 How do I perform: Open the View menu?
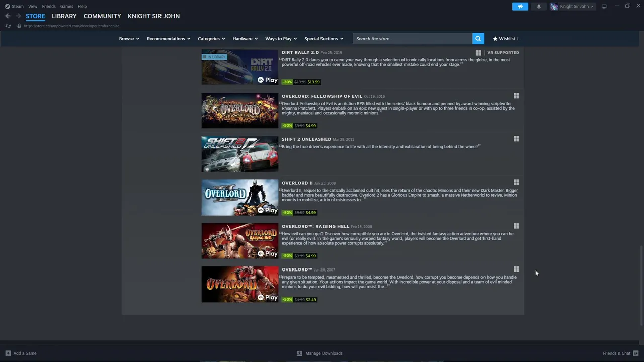coord(33,6)
